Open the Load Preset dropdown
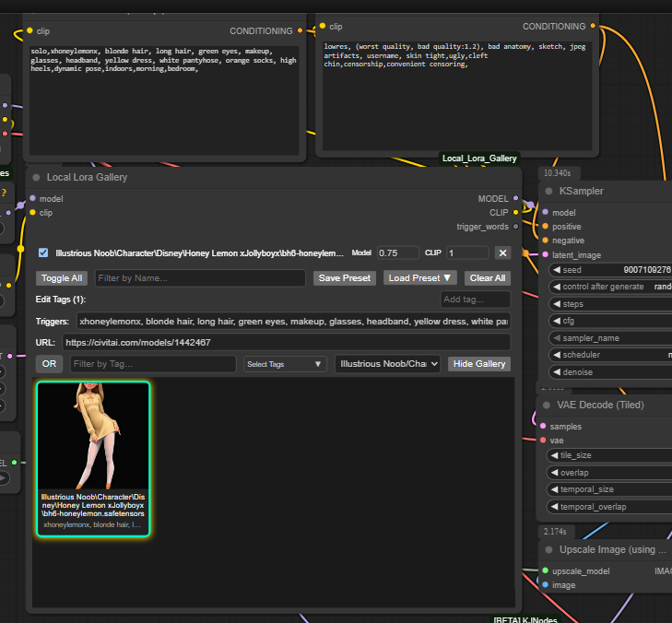This screenshot has height=623, width=672. coord(419,277)
